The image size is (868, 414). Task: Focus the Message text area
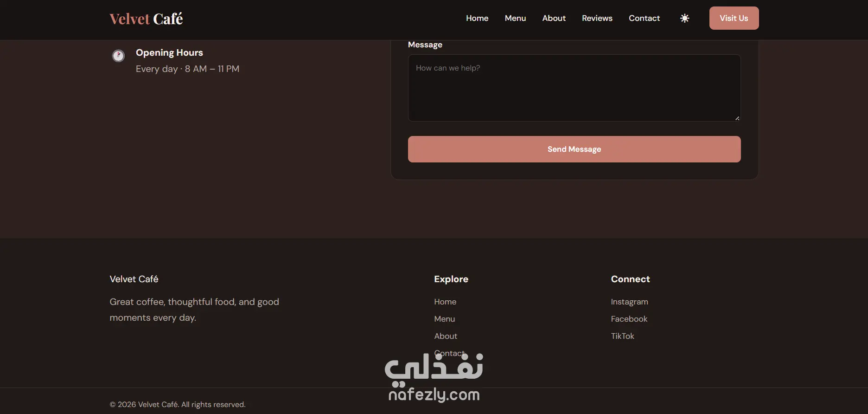point(574,88)
